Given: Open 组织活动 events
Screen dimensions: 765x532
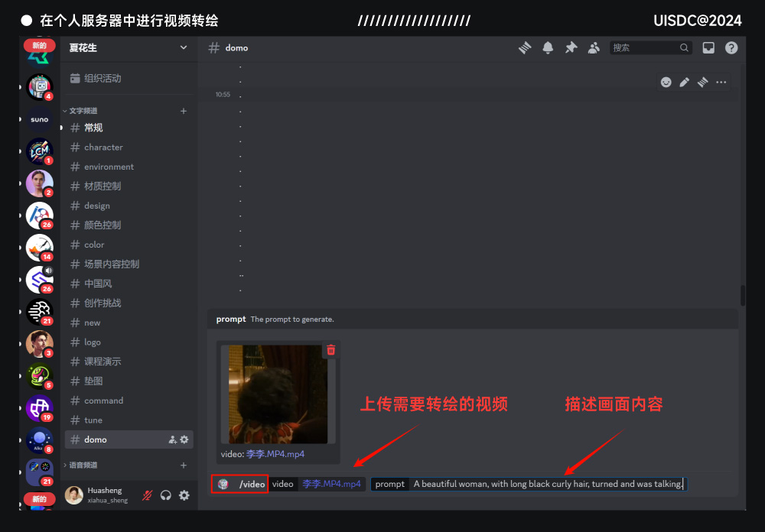Looking at the screenshot, I should click(103, 78).
